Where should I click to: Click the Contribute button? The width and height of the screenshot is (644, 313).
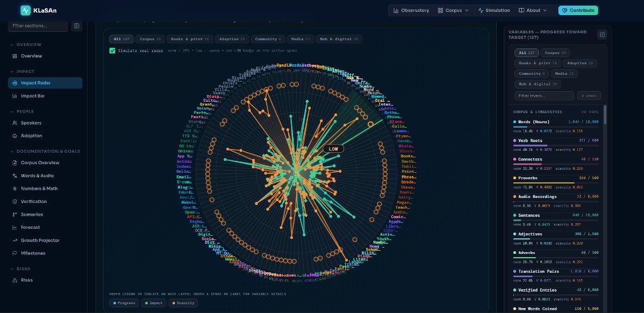coord(578,10)
